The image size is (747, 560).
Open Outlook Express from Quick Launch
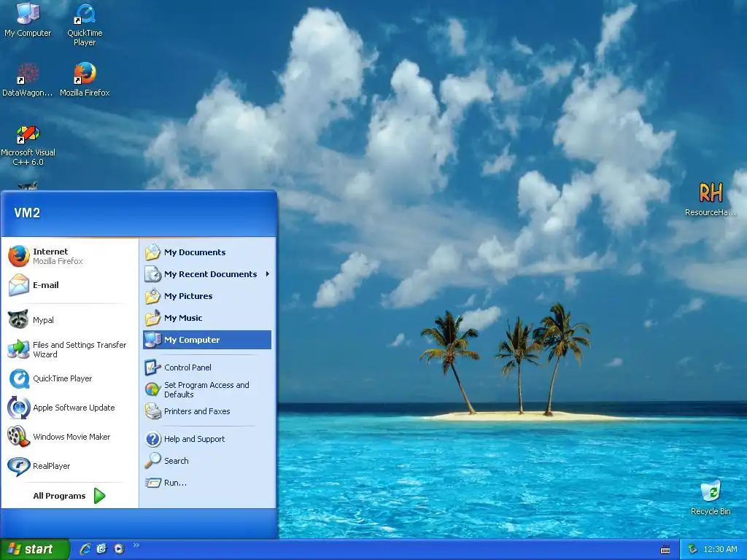click(x=102, y=549)
